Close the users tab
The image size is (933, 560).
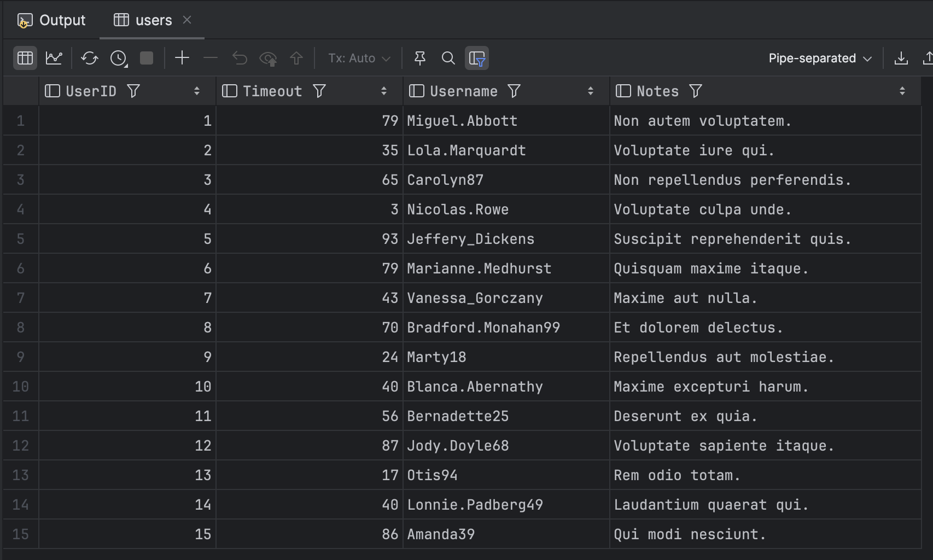click(x=188, y=20)
